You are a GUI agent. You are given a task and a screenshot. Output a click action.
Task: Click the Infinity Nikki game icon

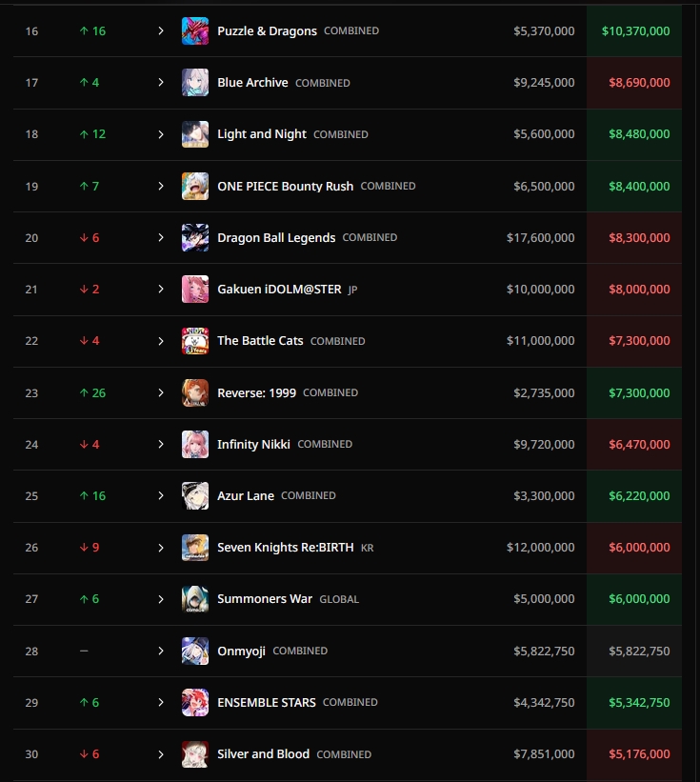(x=195, y=445)
